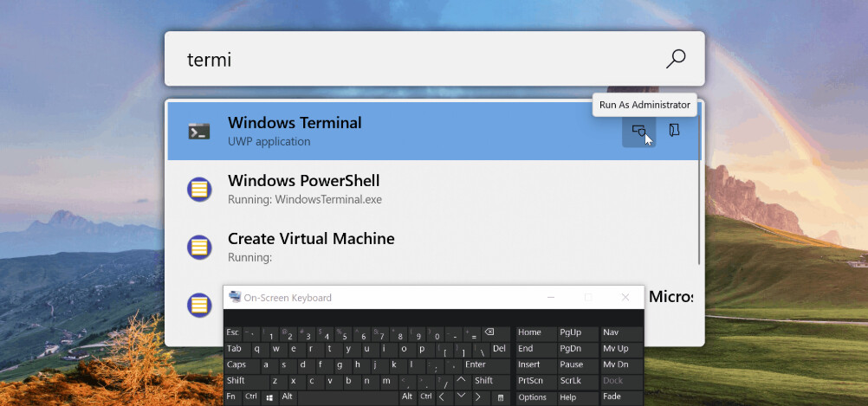868x406 pixels.
Task: Click the 'Running: WindowsTerminal.exe' subtitle
Action: (x=305, y=200)
